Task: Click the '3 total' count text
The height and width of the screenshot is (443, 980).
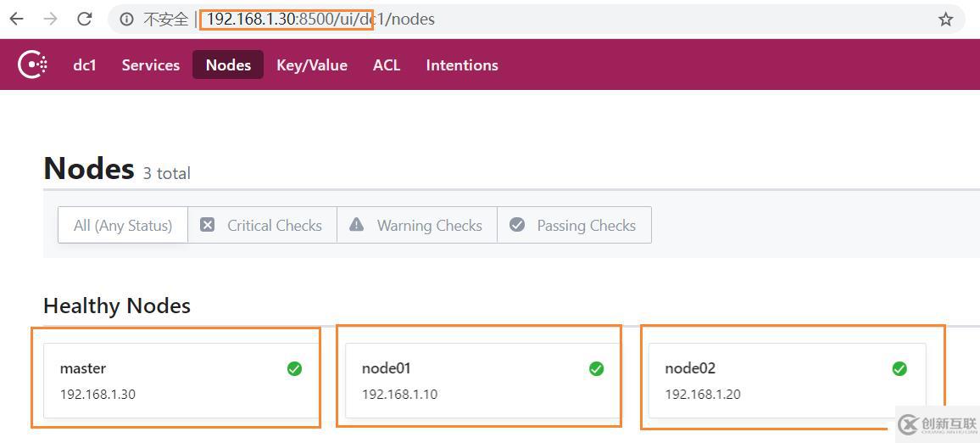Action: [x=166, y=173]
